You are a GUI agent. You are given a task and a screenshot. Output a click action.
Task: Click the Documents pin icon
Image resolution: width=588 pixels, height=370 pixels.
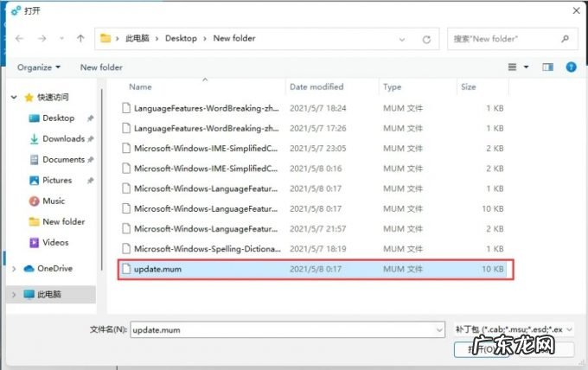90,160
